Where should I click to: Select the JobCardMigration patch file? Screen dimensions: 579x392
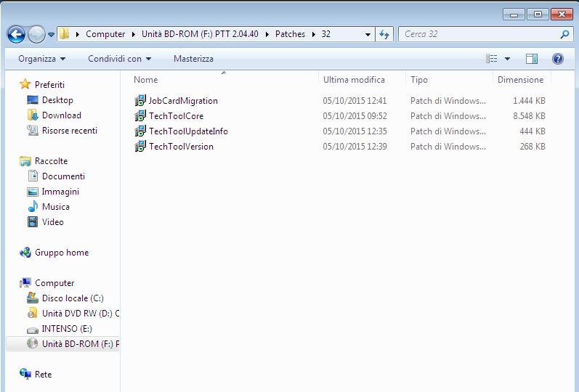pos(176,100)
